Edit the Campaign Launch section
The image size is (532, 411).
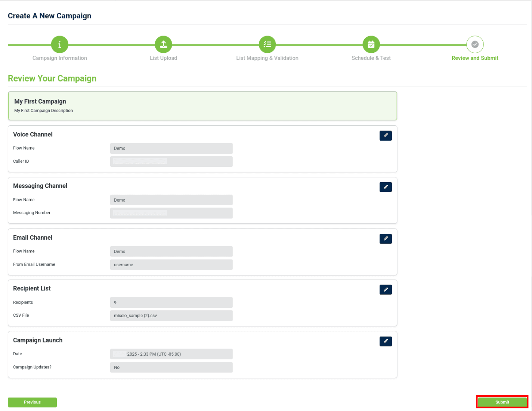[386, 341]
